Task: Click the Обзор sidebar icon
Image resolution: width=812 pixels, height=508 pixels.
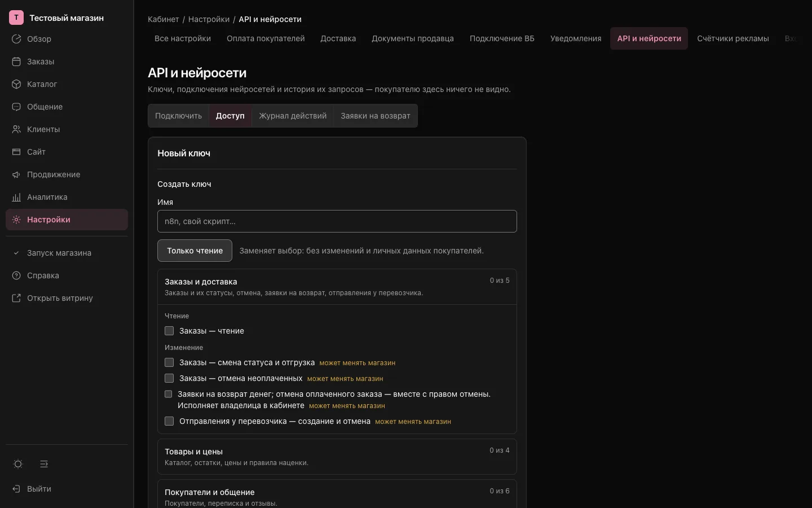Action: click(16, 39)
